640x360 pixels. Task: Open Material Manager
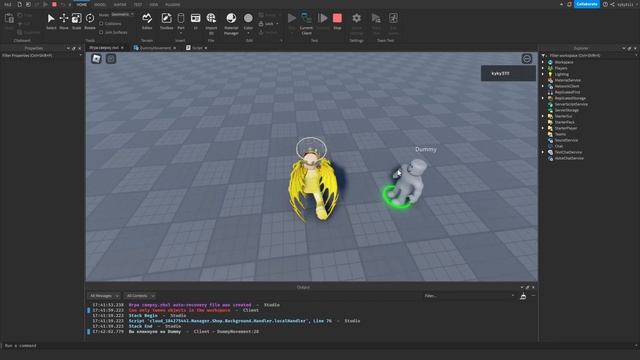(231, 23)
